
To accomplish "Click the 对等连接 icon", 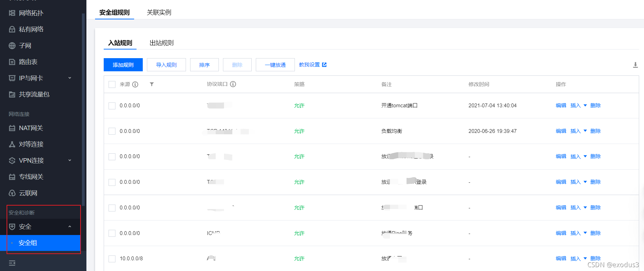I will click(12, 144).
